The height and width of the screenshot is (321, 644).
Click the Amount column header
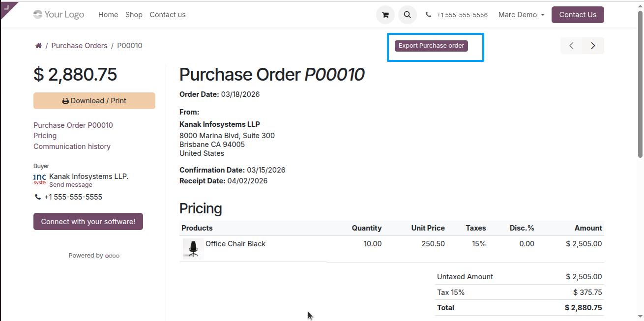point(588,228)
